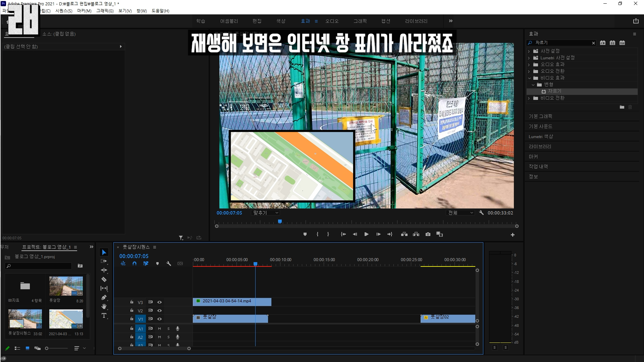The image size is (644, 362).
Task: Open the 기본 그래픽 panel
Action: click(540, 116)
